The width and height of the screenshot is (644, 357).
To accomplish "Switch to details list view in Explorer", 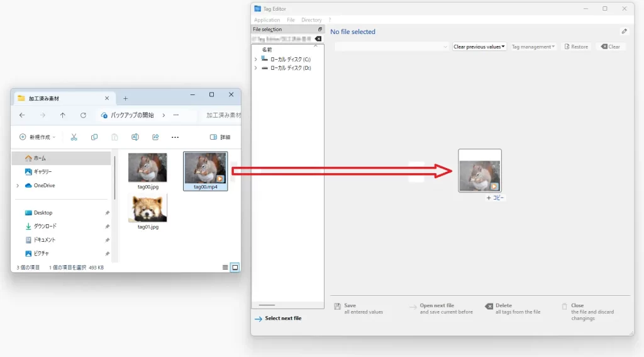I will pos(225,268).
